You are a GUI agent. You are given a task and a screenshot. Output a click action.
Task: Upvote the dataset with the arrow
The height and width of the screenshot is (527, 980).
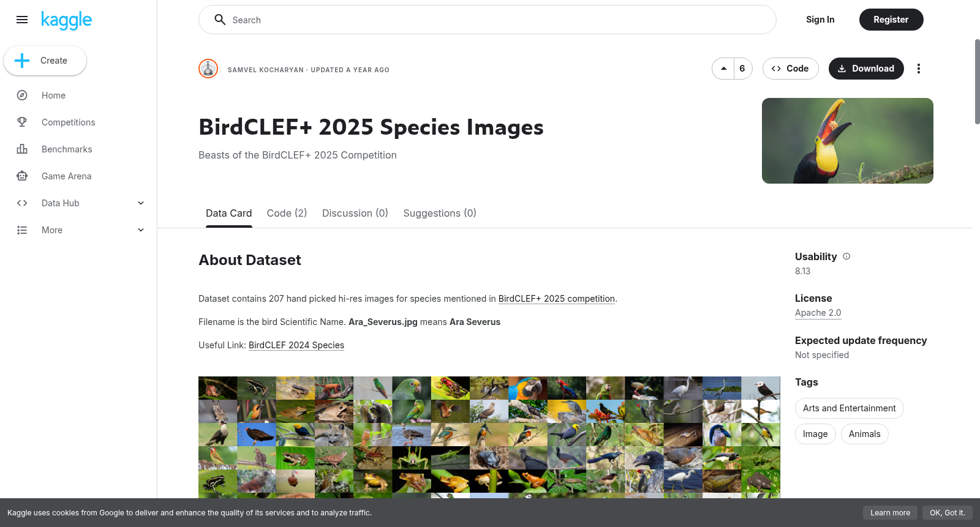723,69
